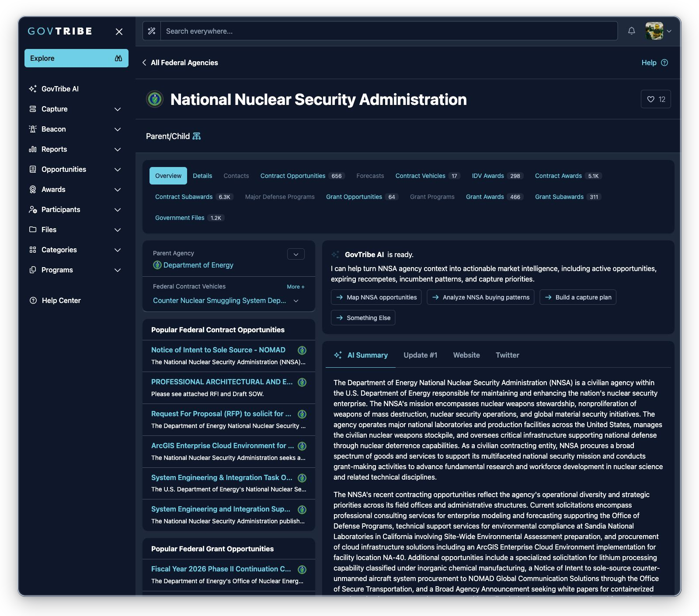Open the Twitter tab

pyautogui.click(x=508, y=355)
